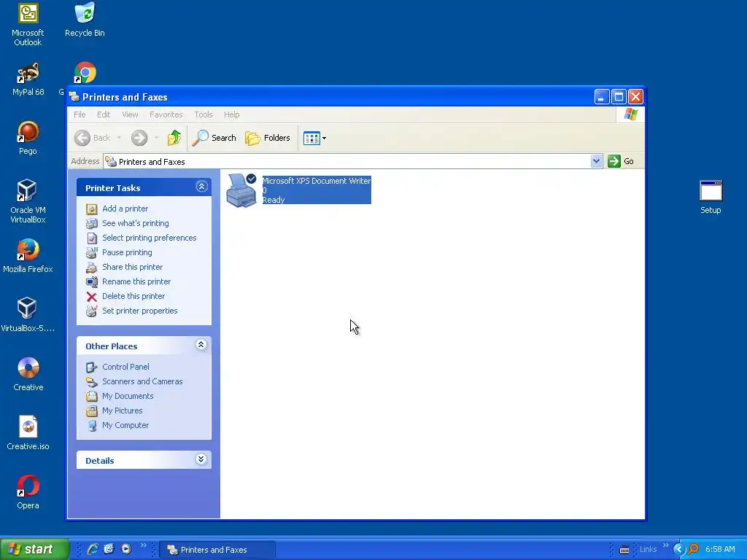Expand the Quick Launch overflow chevron
The width and height of the screenshot is (747, 560).
click(x=143, y=545)
